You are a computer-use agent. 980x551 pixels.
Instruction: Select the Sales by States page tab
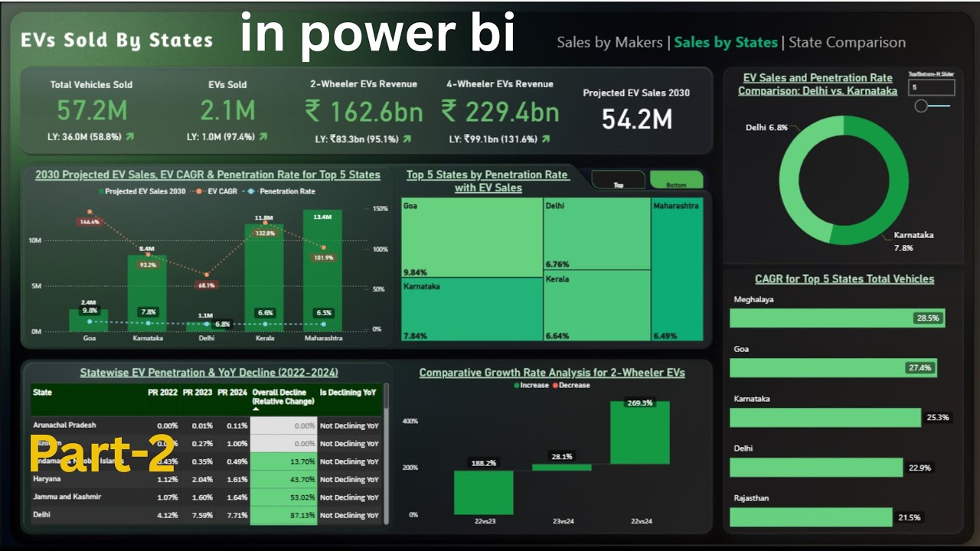726,43
